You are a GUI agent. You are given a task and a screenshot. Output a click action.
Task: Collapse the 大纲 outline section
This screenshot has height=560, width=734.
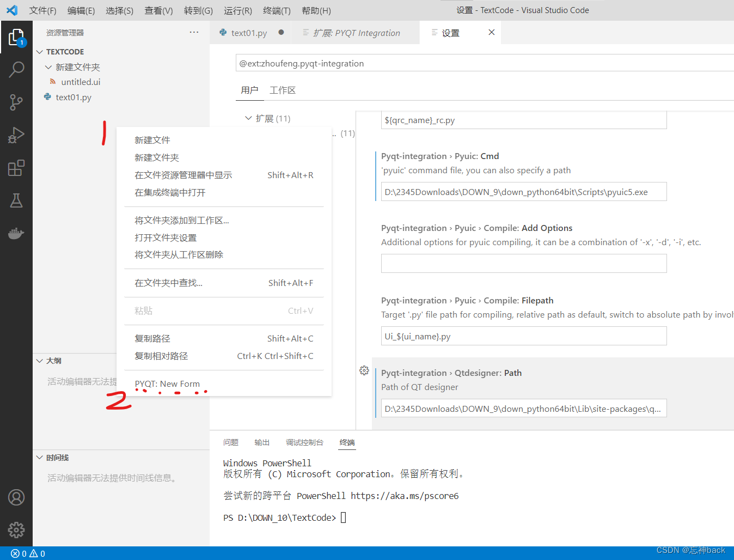tap(40, 361)
